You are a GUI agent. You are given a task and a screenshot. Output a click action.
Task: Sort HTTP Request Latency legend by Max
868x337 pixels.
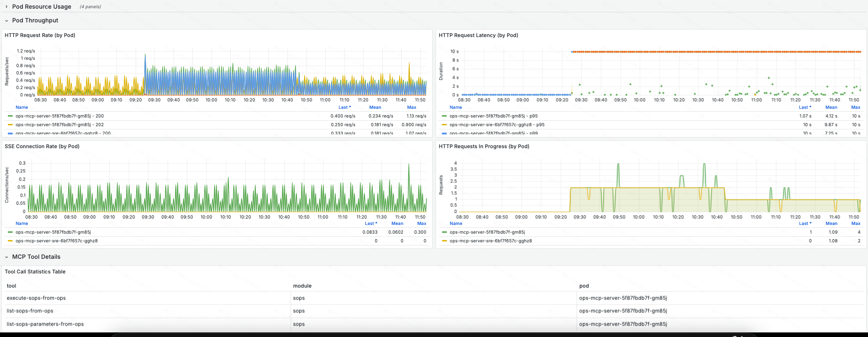(855, 107)
